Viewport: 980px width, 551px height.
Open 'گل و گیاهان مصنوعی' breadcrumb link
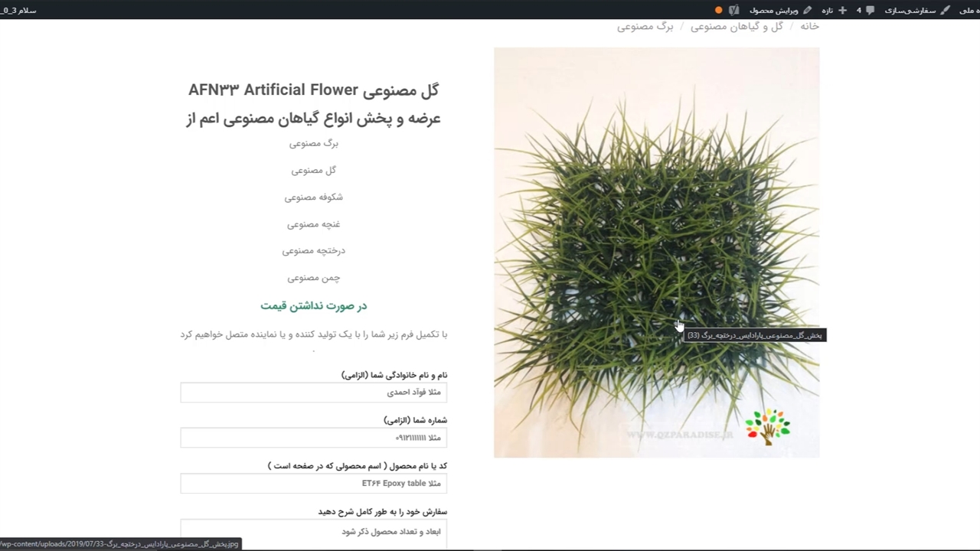[737, 27]
